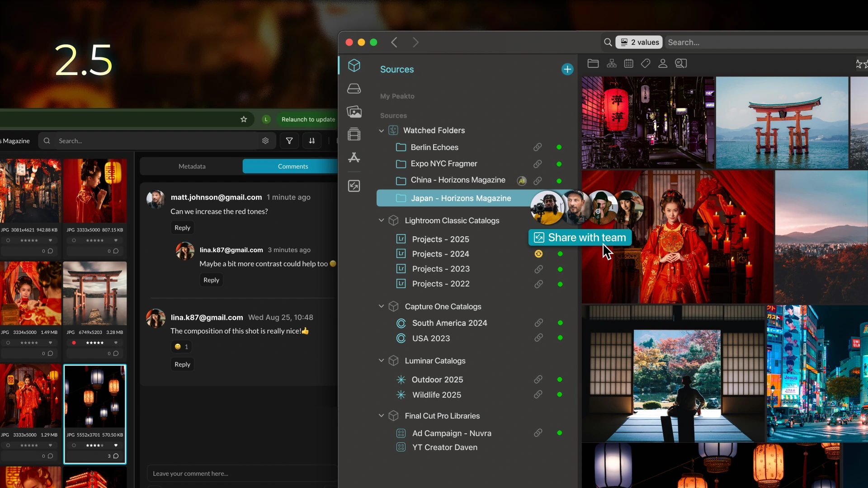Screen dimensions: 868x488
Task: Collapse Lightroom Classic Catalogs section
Action: click(x=382, y=221)
